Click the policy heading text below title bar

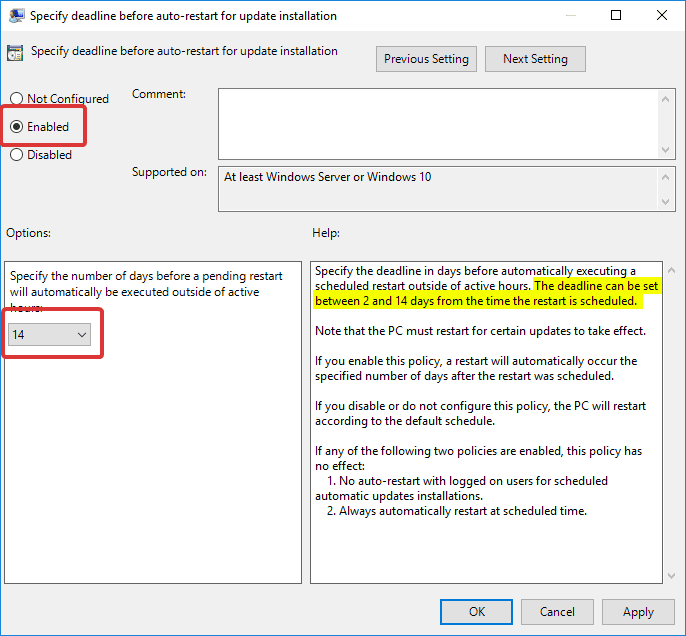[x=184, y=51]
